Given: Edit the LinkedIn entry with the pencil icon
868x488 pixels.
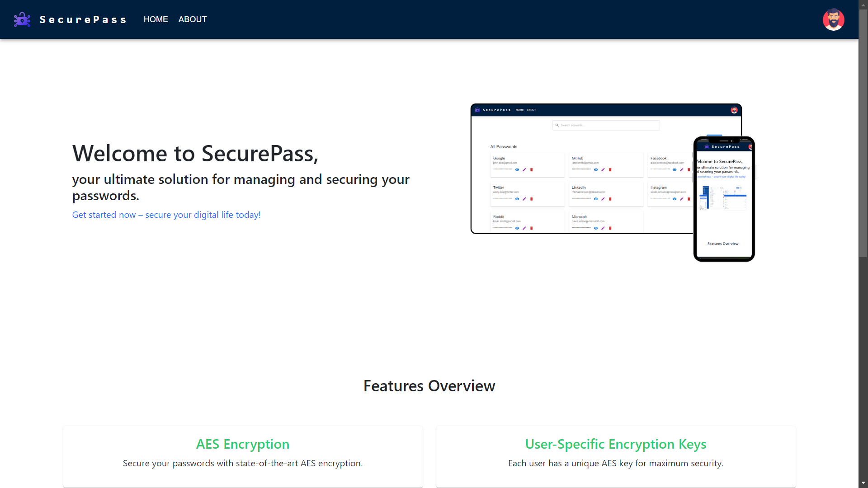Looking at the screenshot, I should click(x=603, y=199).
